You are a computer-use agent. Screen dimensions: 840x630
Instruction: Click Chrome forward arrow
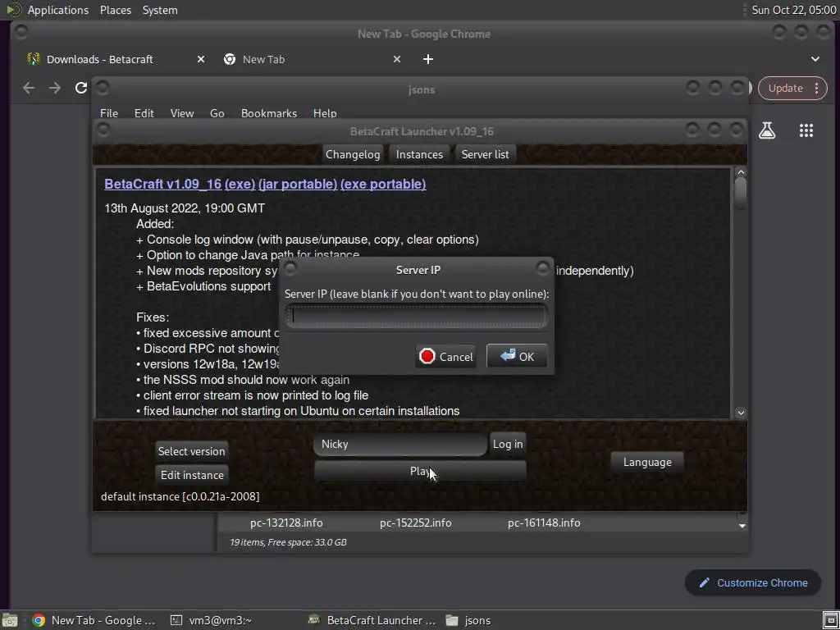pyautogui.click(x=55, y=88)
